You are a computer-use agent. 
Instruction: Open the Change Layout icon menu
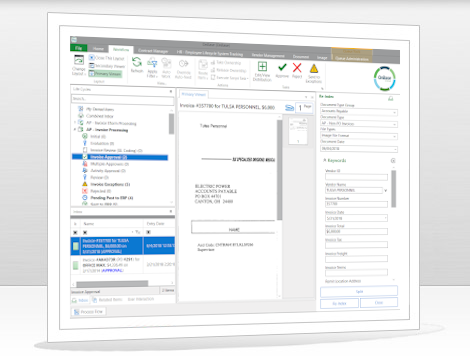coord(79,60)
